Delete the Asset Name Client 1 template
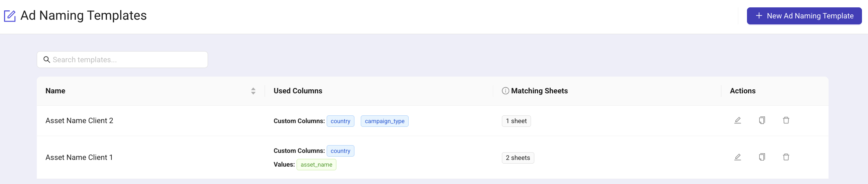The width and height of the screenshot is (868, 184). (786, 157)
